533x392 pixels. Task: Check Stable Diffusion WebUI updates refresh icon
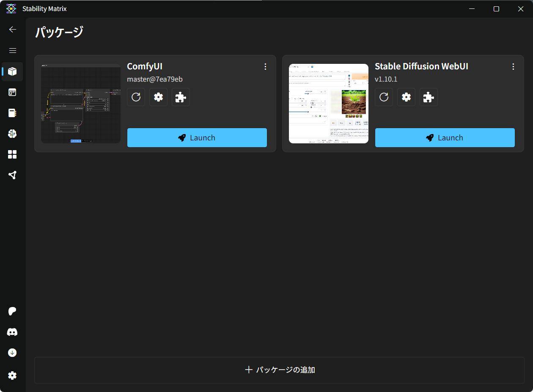pyautogui.click(x=384, y=97)
